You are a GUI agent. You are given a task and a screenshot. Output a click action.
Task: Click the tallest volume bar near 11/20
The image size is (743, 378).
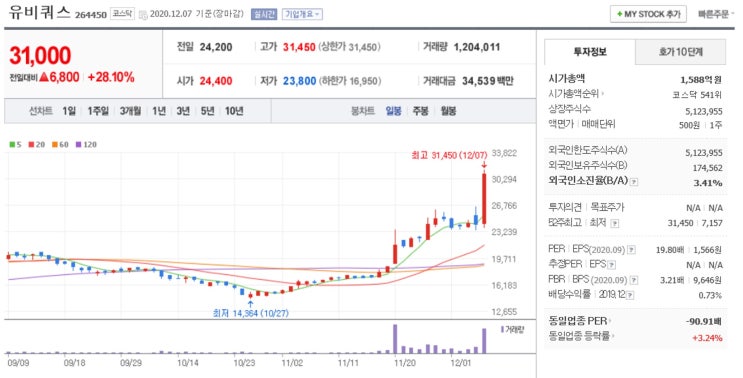(395, 339)
